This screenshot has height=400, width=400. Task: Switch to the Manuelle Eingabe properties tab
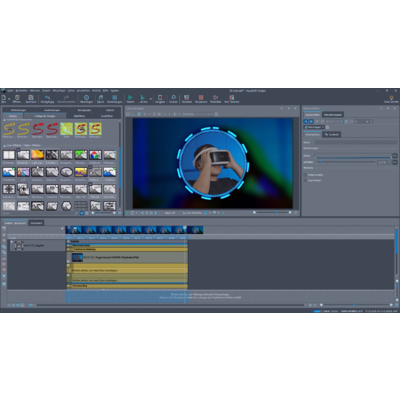coord(333,115)
